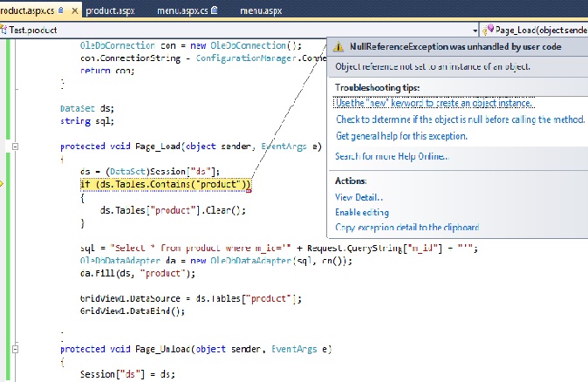Click 'Use the new keyword' troubleshooting tip
The image size is (588, 382).
point(434,103)
